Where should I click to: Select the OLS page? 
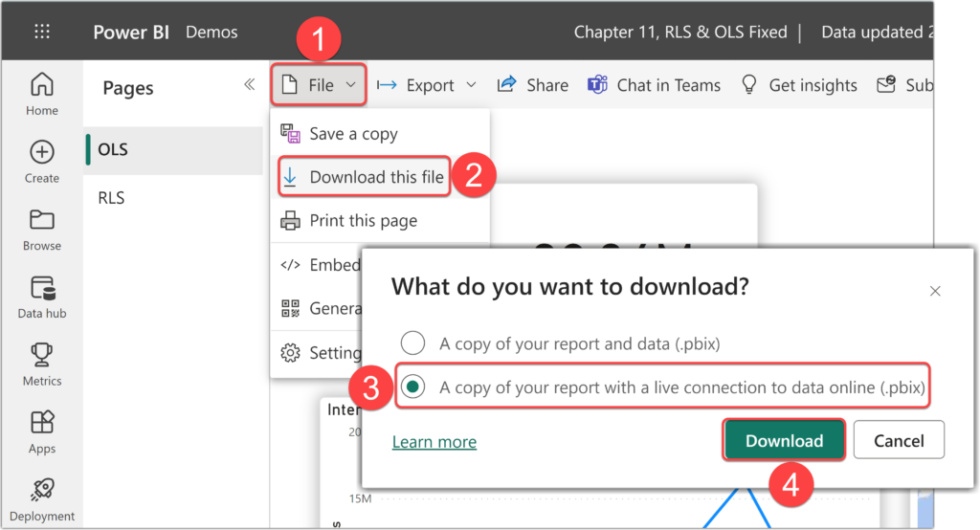coord(174,149)
